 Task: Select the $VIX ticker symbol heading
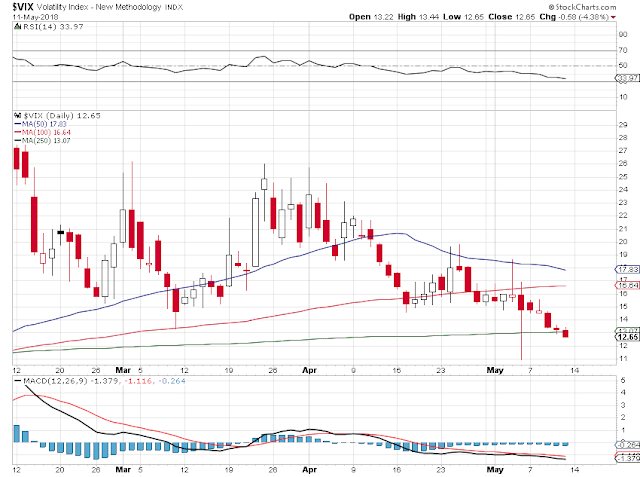[22, 7]
